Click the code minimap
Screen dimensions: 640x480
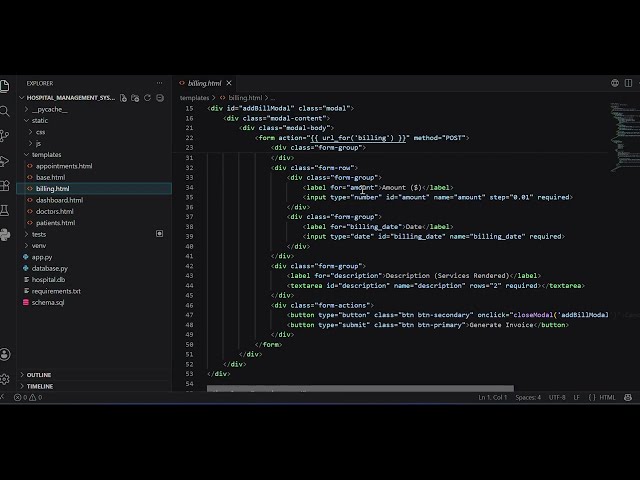click(x=623, y=137)
